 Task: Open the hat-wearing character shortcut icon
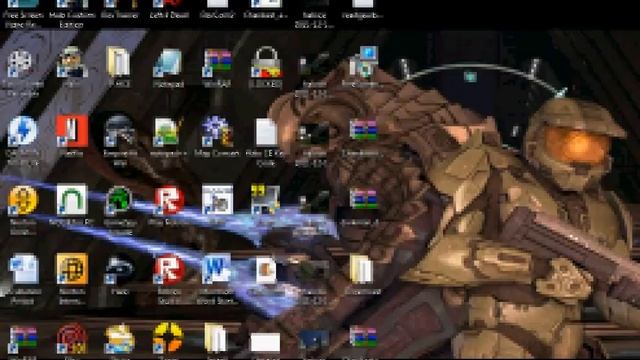pyautogui.click(x=72, y=62)
